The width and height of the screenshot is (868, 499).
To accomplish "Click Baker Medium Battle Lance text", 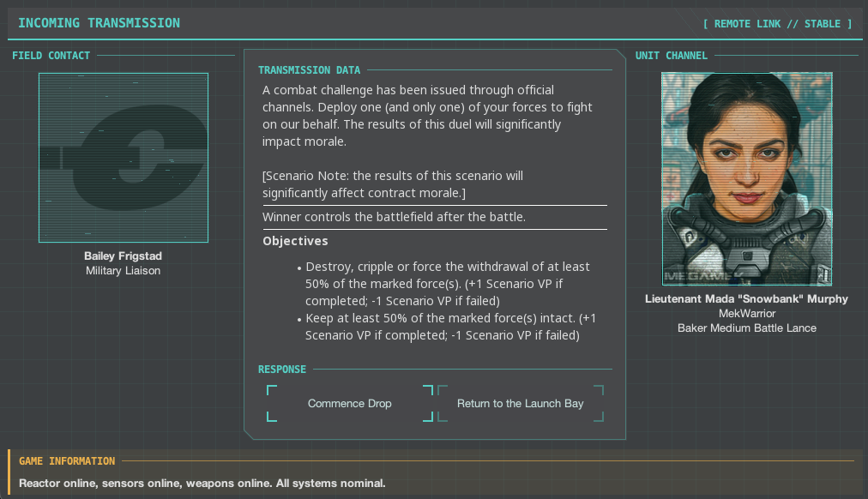I will (747, 328).
